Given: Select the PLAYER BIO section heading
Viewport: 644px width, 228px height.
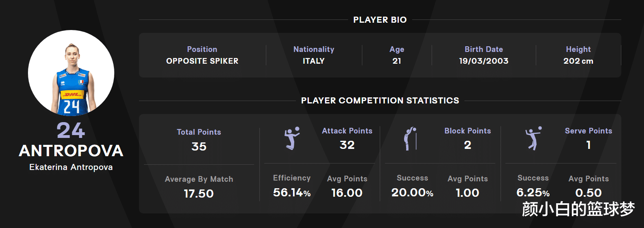Looking at the screenshot, I should [x=380, y=20].
